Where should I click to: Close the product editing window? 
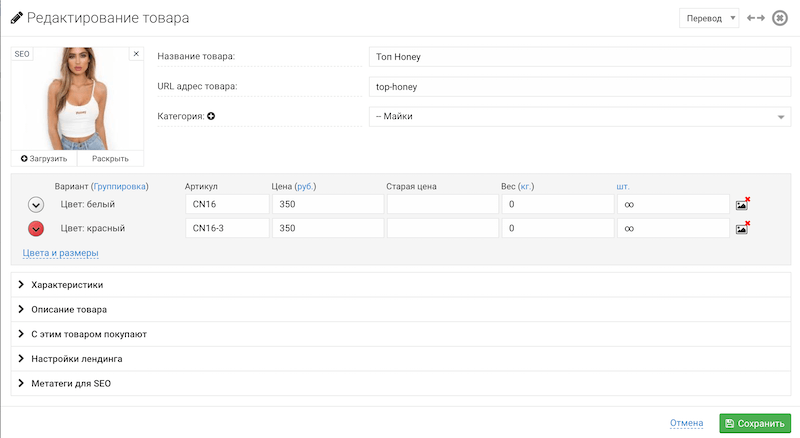pyautogui.click(x=780, y=18)
